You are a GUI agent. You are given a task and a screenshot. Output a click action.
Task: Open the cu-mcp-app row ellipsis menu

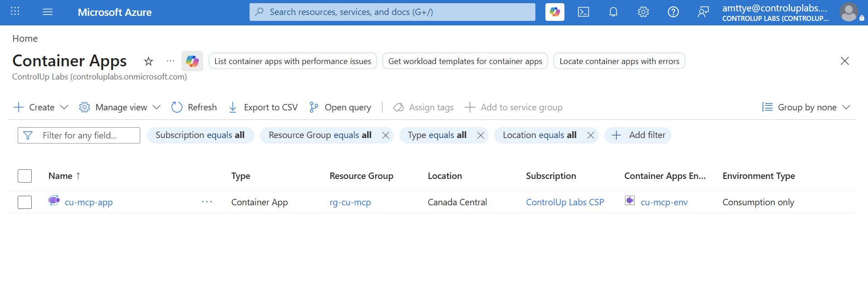pos(207,202)
